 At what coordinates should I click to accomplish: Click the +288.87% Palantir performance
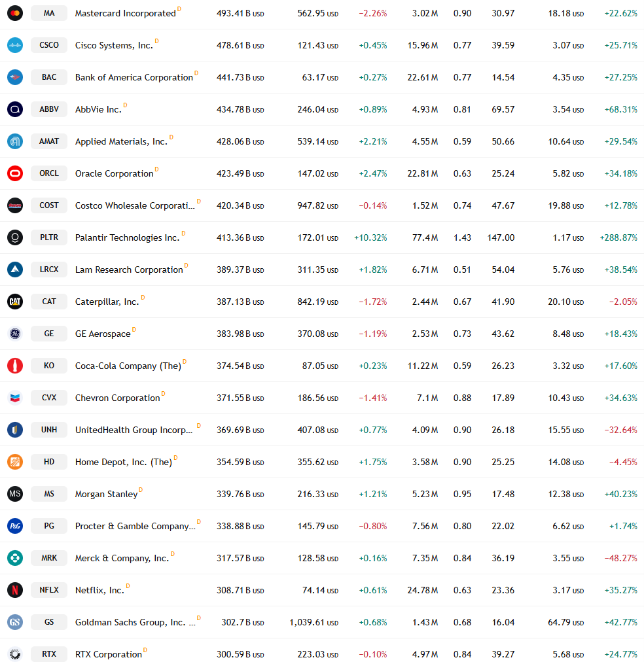click(618, 237)
